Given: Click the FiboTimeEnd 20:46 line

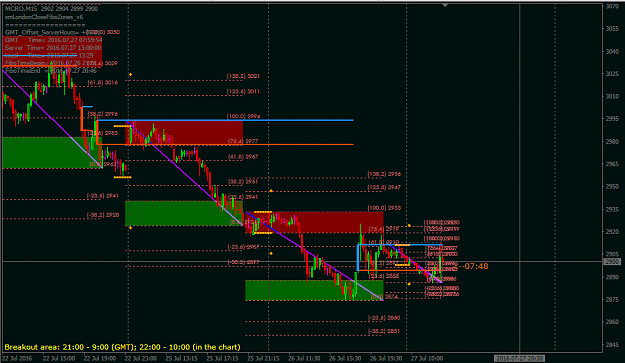Looking at the screenshot, I should 51,71.
